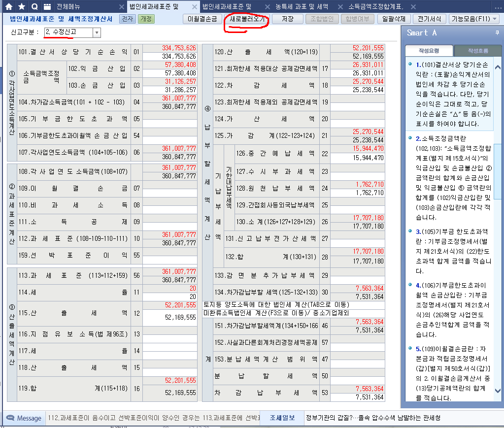
Task: Click 110.비과세소득 input field
Action: click(x=169, y=209)
